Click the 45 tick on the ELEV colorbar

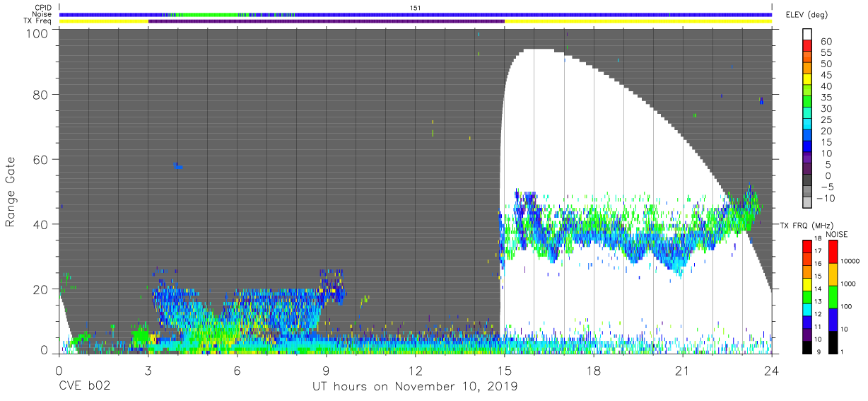pyautogui.click(x=826, y=76)
